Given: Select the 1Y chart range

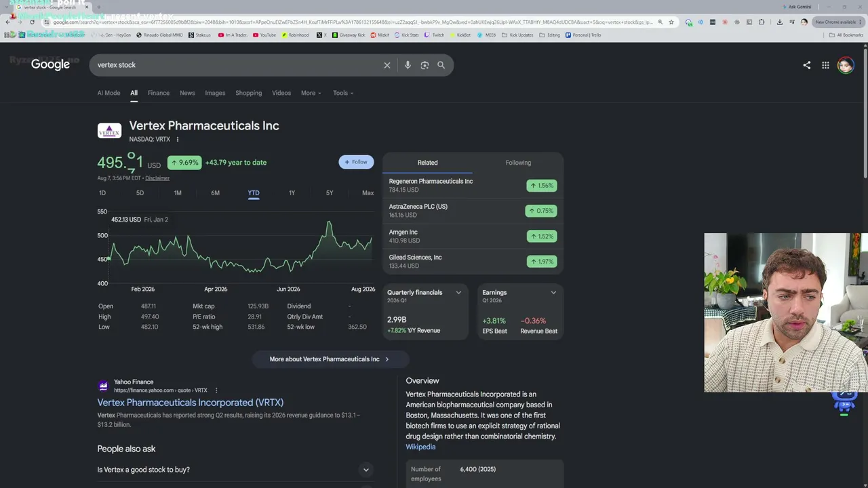Looking at the screenshot, I should pos(292,193).
